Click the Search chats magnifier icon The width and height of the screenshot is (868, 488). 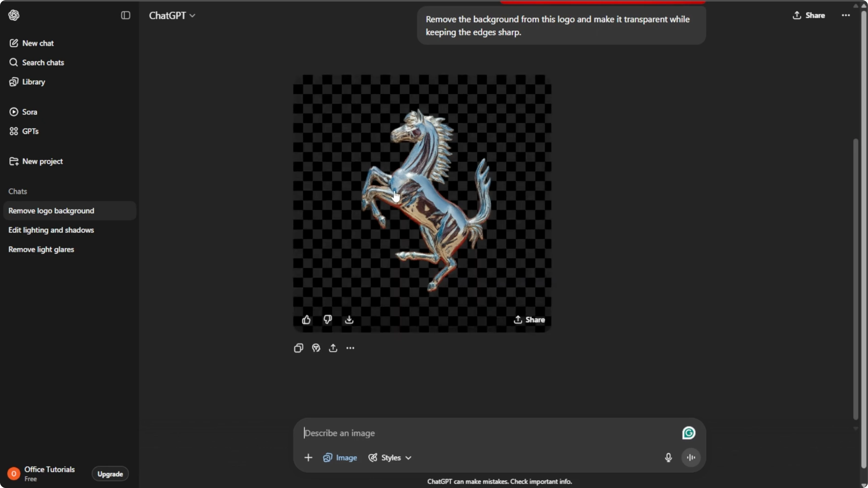click(14, 62)
